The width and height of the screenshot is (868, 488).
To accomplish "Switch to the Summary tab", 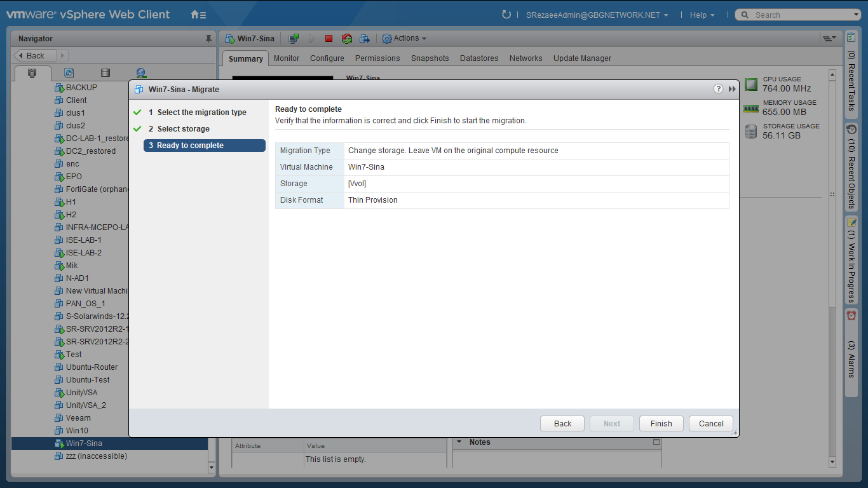I will [245, 58].
